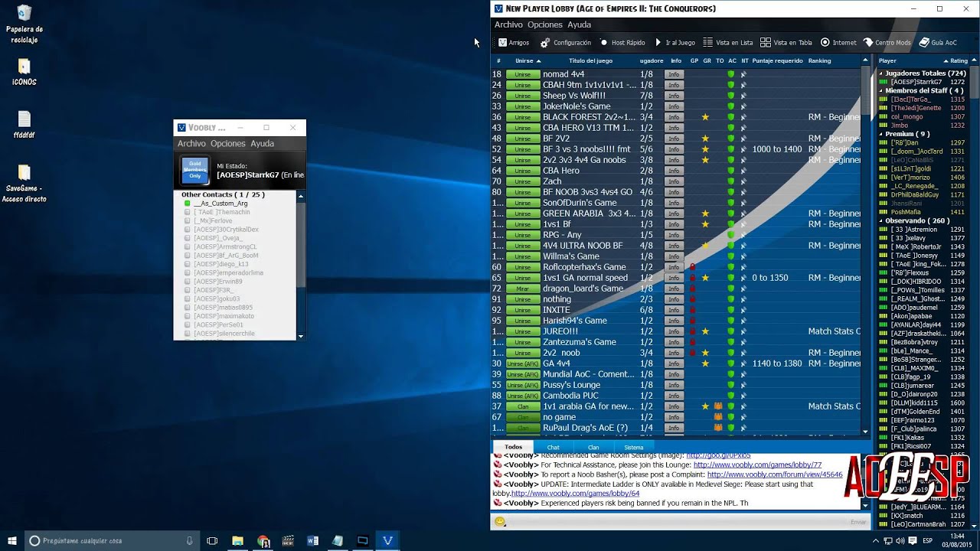Select player PoshMafia in Premium list
The width and height of the screenshot is (980, 551).
(x=906, y=212)
